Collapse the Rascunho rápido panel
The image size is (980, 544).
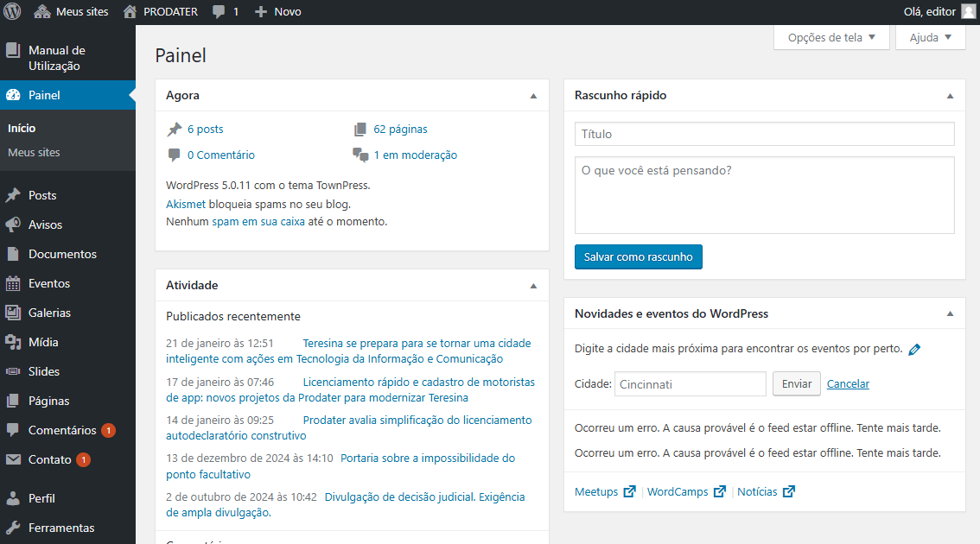[x=950, y=96]
